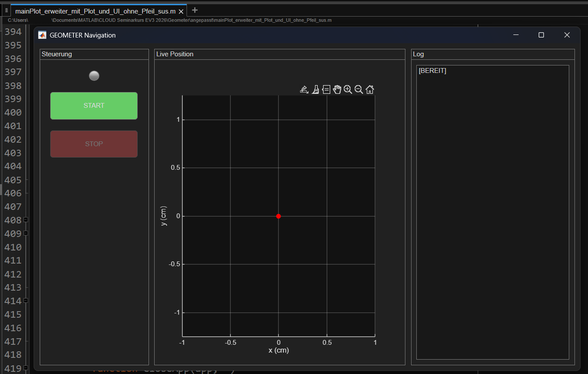Collapse code fold at line 419

click(x=26, y=367)
